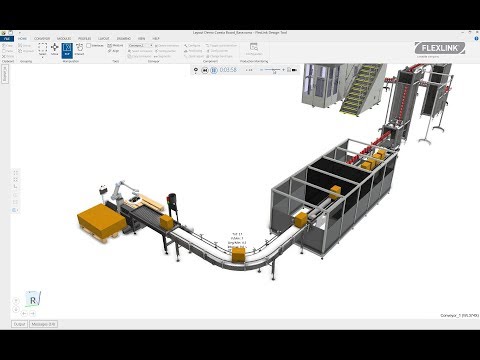Open the VIEW ribbon tab
This screenshot has width=480, height=360.
tap(142, 39)
